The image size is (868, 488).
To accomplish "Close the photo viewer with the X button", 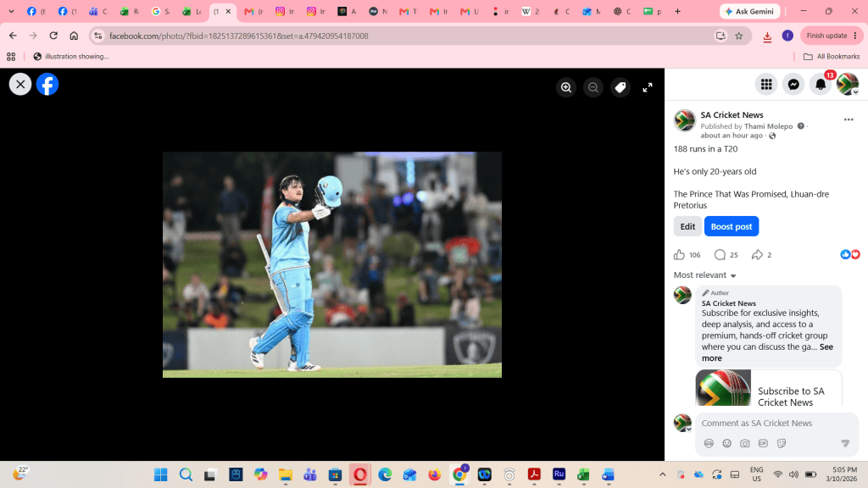I will 20,84.
